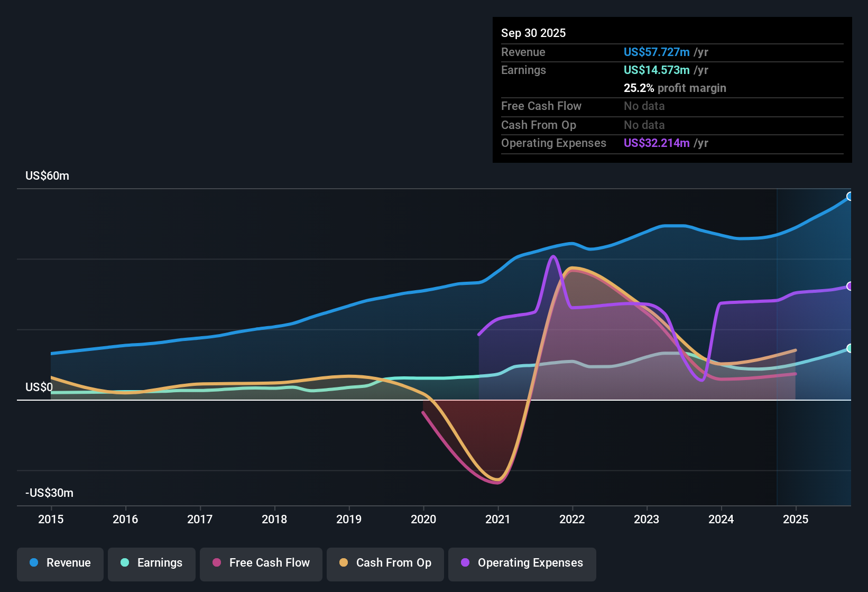This screenshot has width=868, height=592.
Task: Click the orange Cash From Op legend dot
Action: [x=344, y=563]
